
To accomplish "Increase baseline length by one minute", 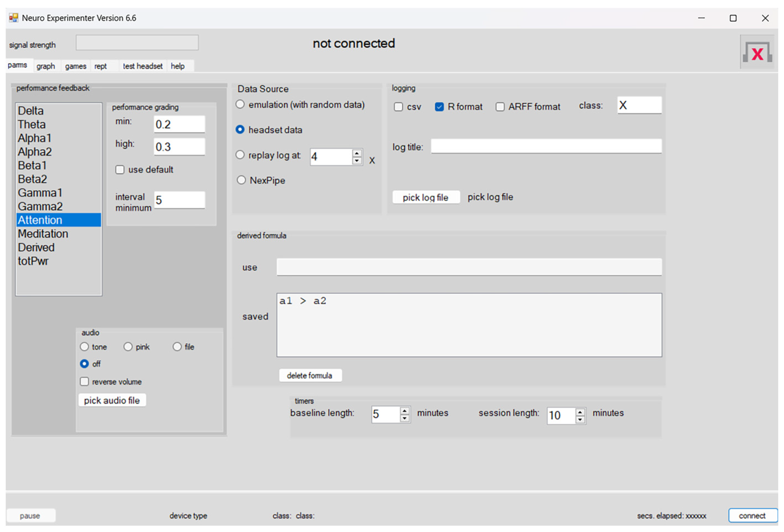I will tap(404, 411).
